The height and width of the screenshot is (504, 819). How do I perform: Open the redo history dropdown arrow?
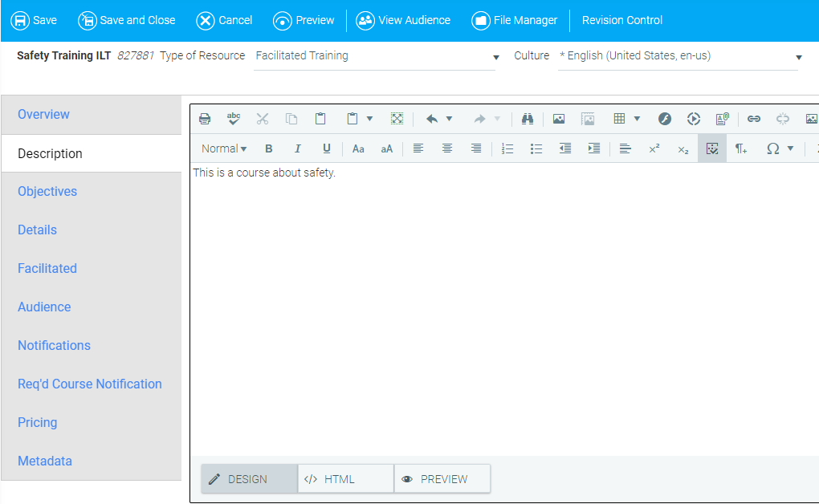tap(497, 119)
